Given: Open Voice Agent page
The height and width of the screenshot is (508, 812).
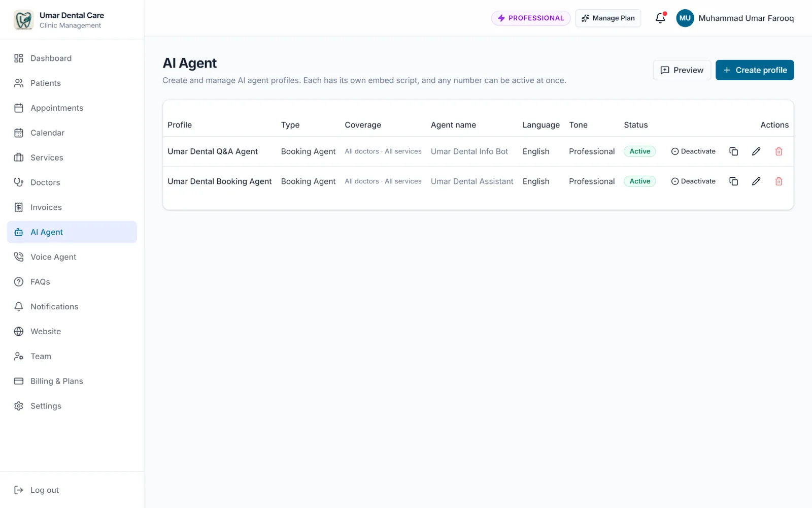Looking at the screenshot, I should point(72,257).
